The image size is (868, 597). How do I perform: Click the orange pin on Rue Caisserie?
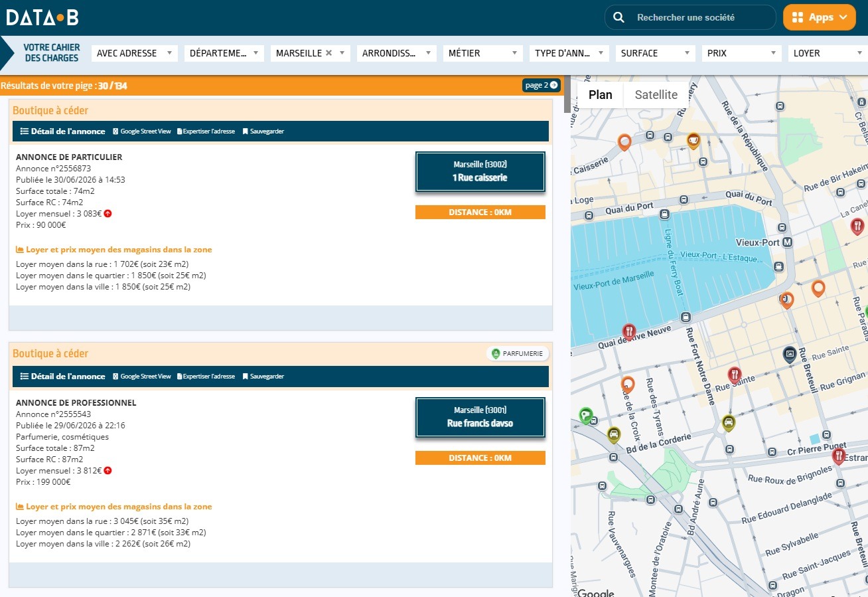[x=624, y=141]
